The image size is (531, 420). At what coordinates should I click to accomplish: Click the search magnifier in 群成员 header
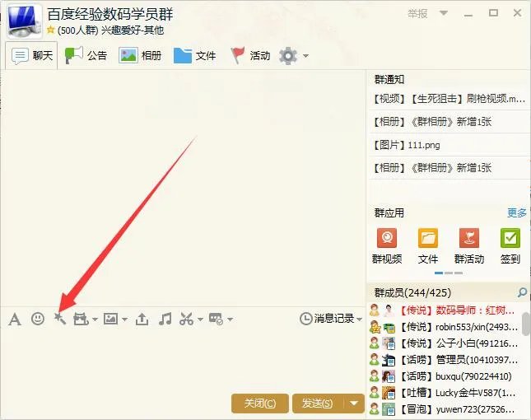click(522, 292)
